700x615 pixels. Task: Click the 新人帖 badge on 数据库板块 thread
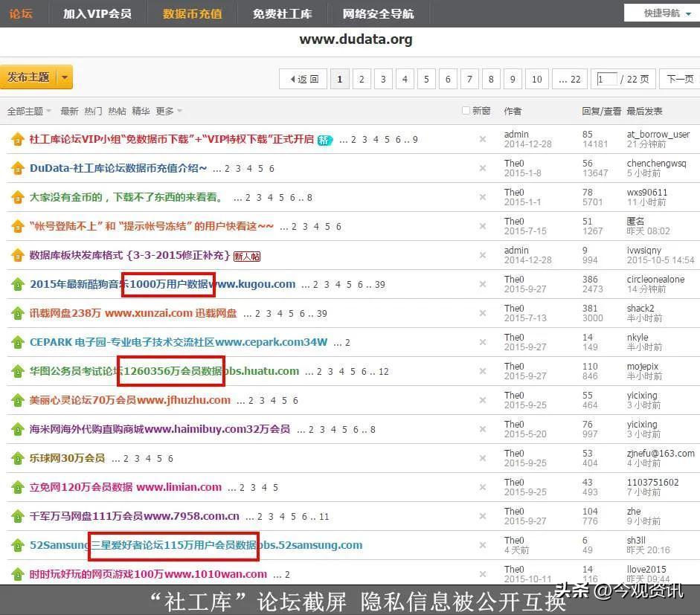(247, 256)
